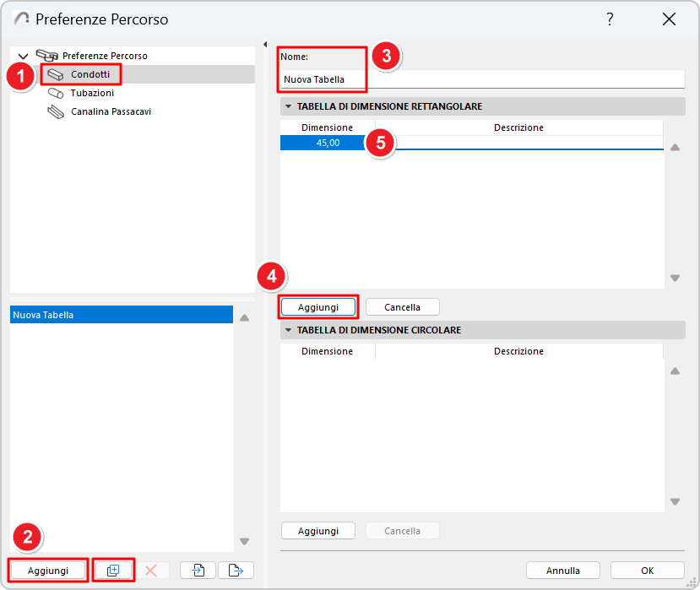Click the dialog resize grip
The image size is (700, 590).
click(692, 582)
